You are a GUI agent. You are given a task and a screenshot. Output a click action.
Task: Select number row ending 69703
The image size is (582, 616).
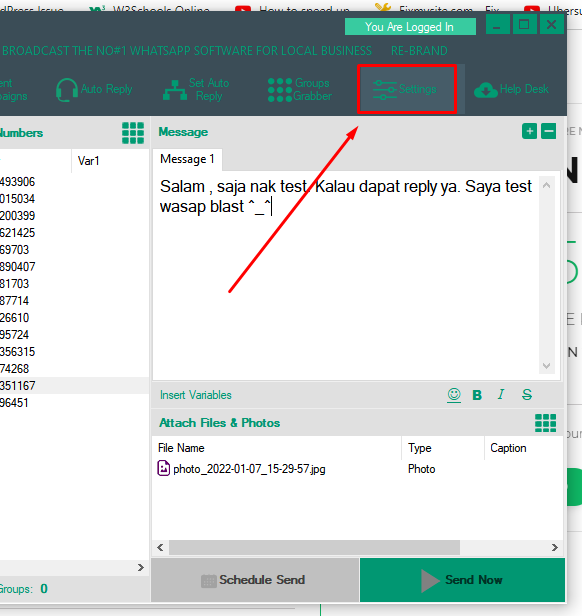74,250
